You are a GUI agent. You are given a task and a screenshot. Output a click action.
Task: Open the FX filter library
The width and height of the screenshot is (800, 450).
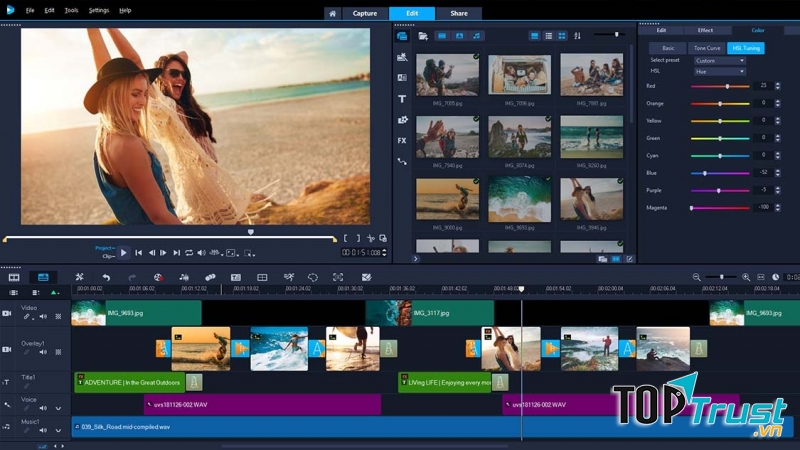coord(402,140)
